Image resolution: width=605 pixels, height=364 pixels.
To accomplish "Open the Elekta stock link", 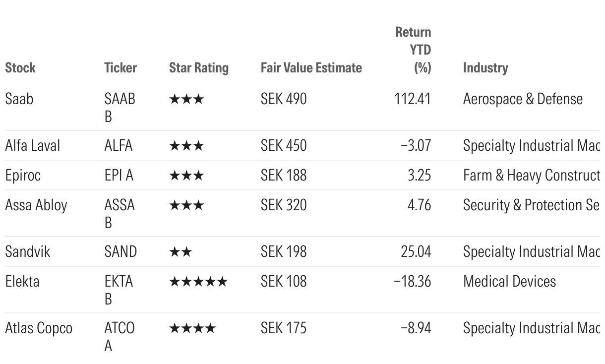I will 22,282.
